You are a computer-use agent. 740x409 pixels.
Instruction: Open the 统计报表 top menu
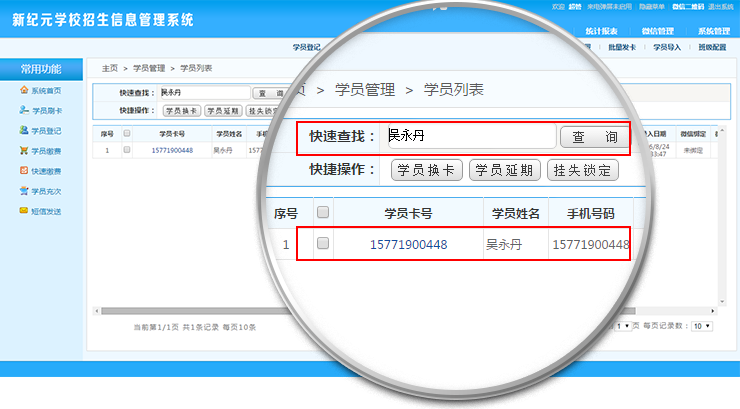click(602, 31)
